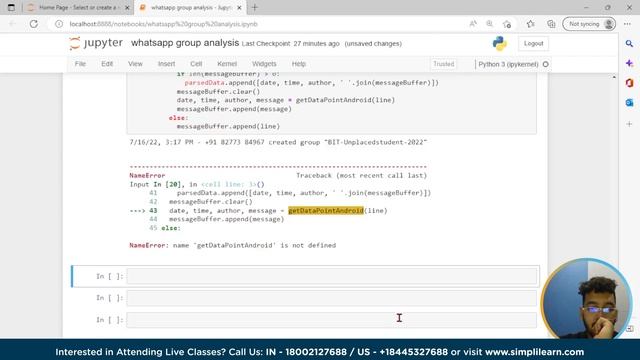Image resolution: width=640 pixels, height=360 pixels.
Task: Open browser settings and more menu
Action: point(627,24)
